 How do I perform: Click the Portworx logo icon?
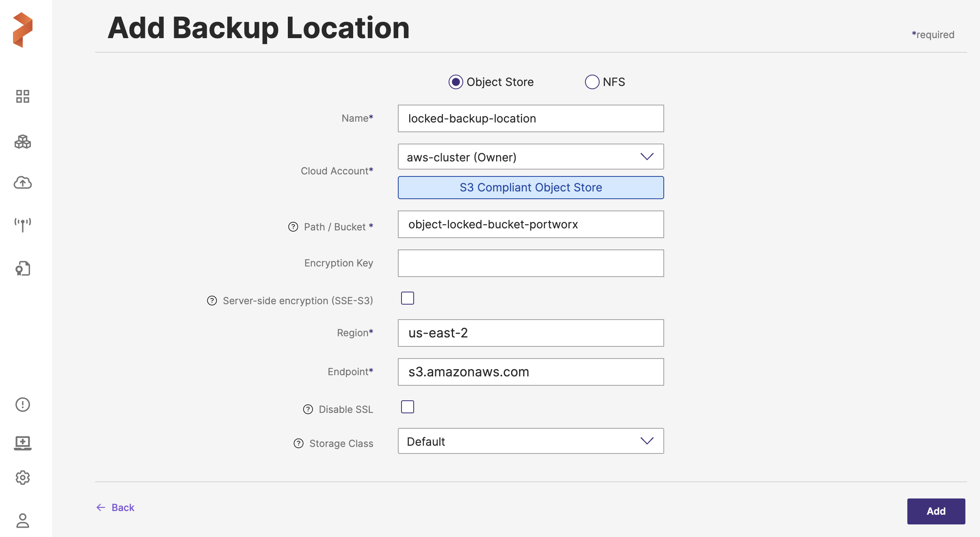(23, 30)
